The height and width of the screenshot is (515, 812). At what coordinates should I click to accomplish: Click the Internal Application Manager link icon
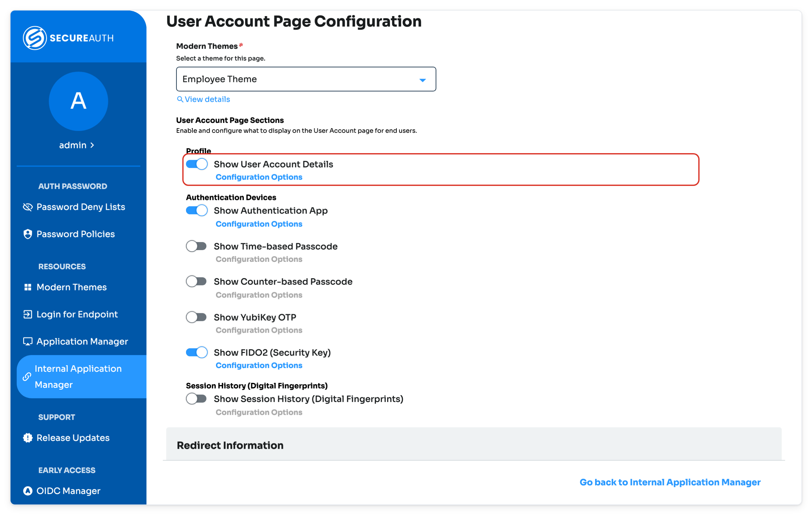pos(27,377)
